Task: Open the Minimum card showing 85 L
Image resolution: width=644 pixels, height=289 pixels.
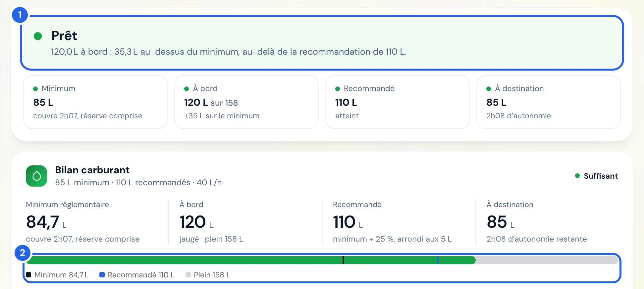Action: pos(95,102)
